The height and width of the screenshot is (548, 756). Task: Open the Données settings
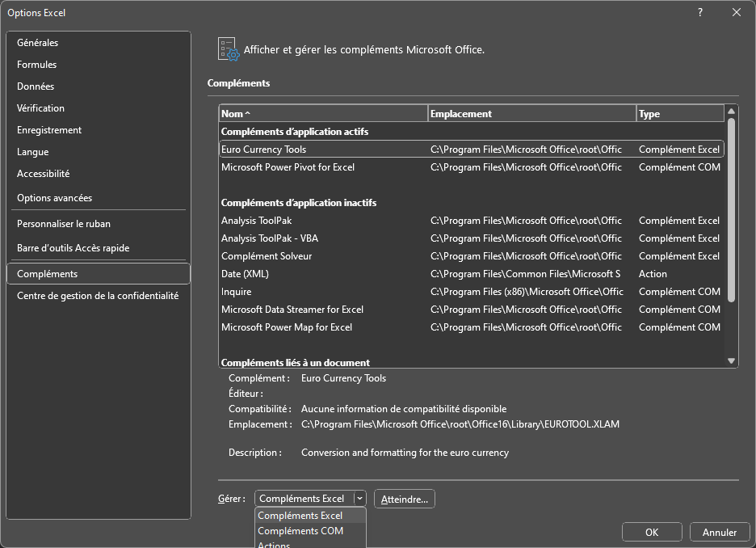tap(99, 86)
